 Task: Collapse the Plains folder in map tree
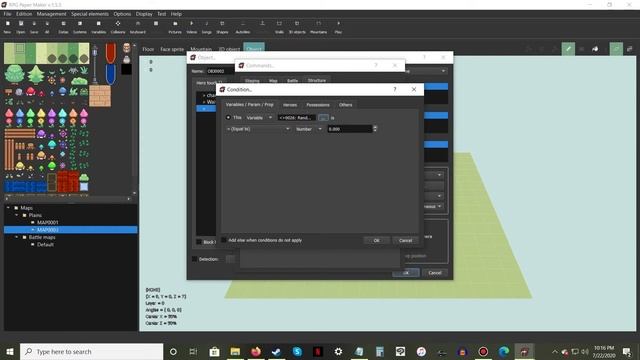tap(17, 215)
